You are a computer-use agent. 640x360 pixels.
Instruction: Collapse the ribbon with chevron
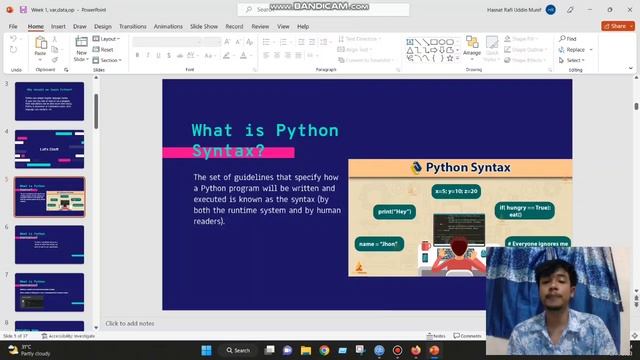(x=631, y=69)
